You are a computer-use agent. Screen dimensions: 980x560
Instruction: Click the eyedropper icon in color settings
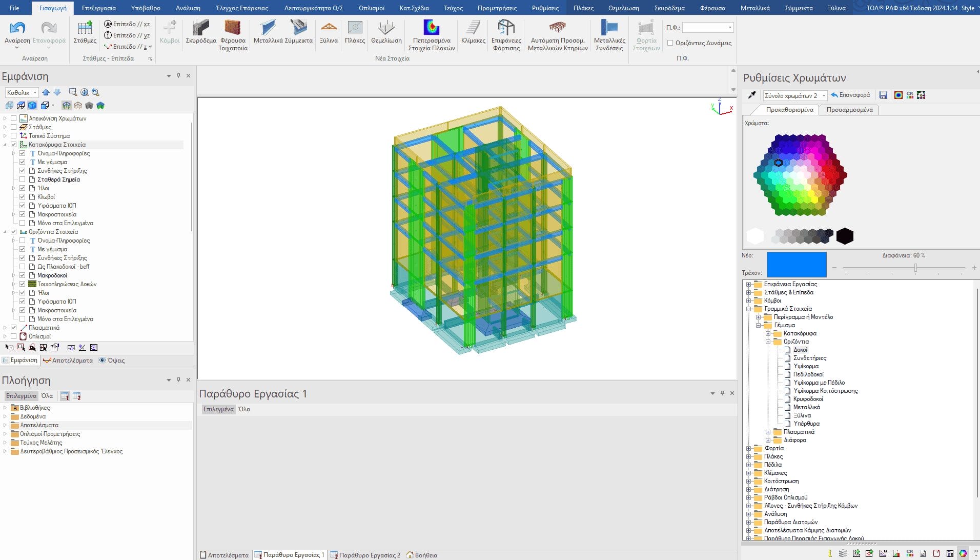752,95
